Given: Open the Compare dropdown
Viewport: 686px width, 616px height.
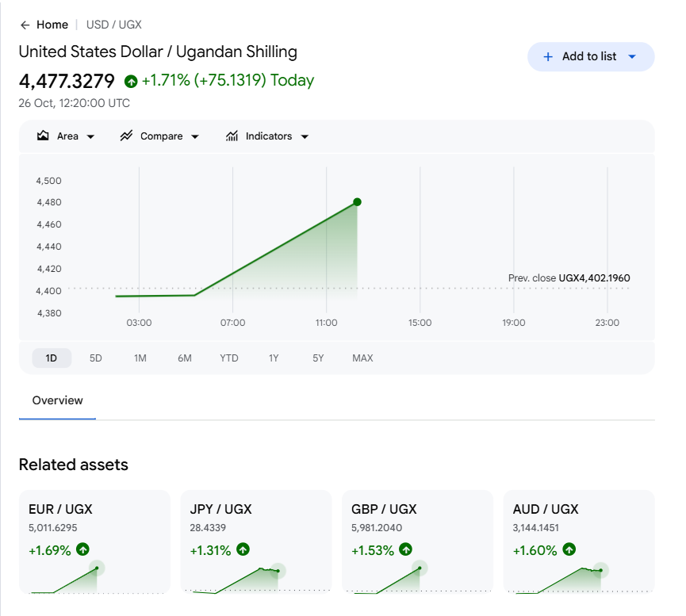Looking at the screenshot, I should click(159, 136).
